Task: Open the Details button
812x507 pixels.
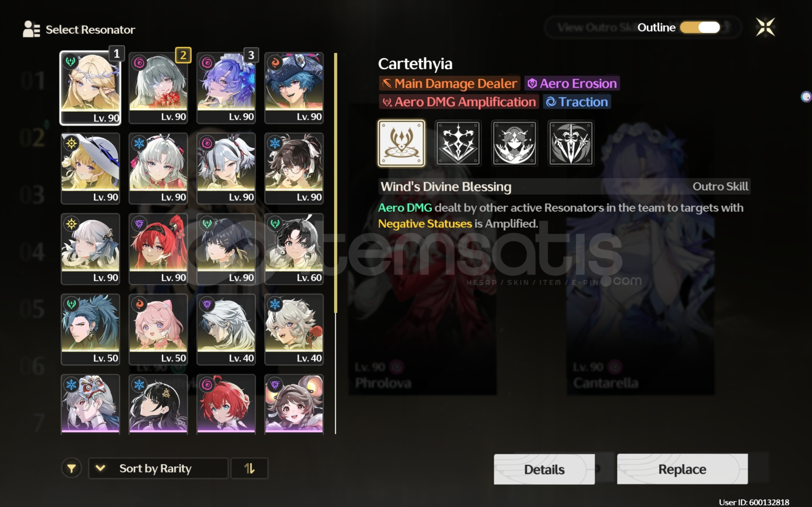Action: (544, 469)
